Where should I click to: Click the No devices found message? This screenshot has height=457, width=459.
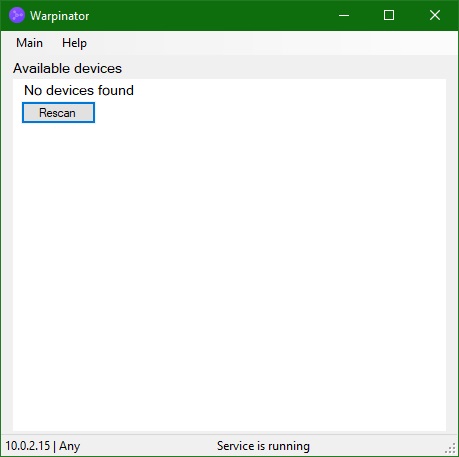79,90
